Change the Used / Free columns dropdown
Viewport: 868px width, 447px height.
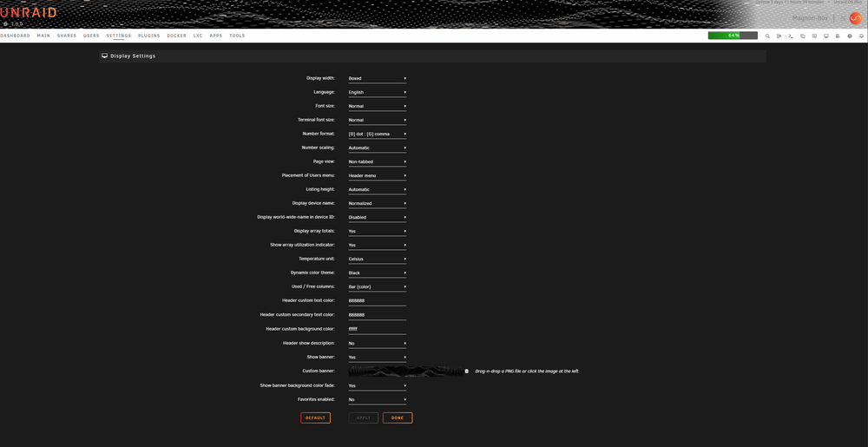click(377, 287)
